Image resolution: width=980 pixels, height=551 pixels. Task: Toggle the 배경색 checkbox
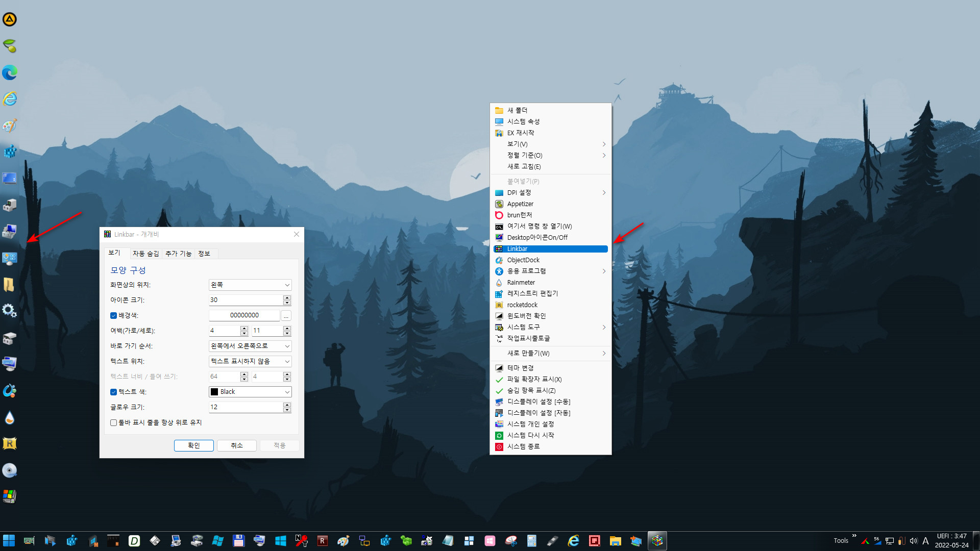[113, 315]
